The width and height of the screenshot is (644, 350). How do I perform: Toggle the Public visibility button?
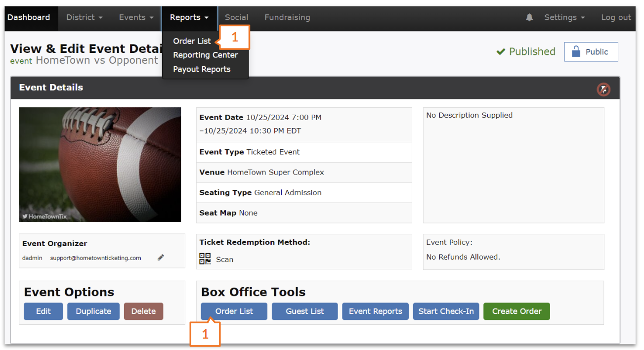[x=591, y=52]
